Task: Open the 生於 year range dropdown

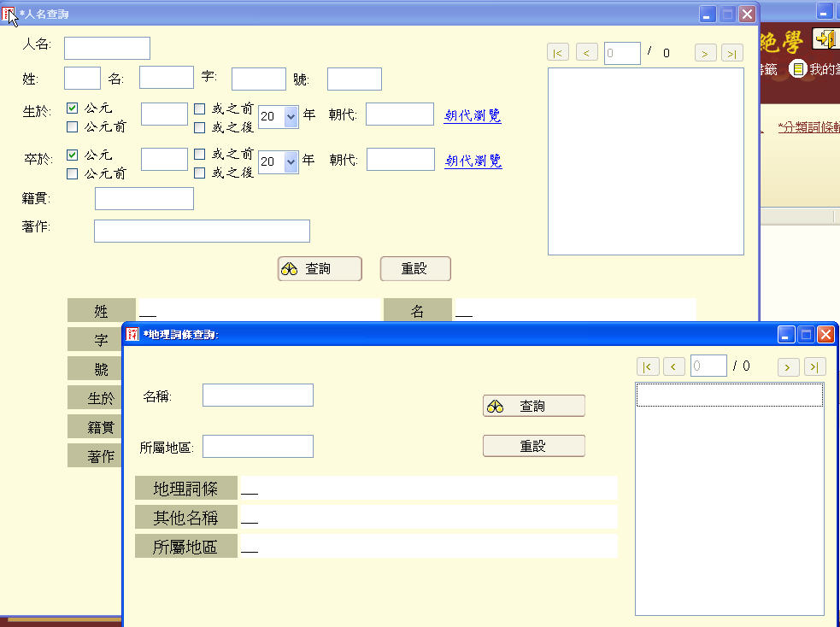Action: coord(291,117)
